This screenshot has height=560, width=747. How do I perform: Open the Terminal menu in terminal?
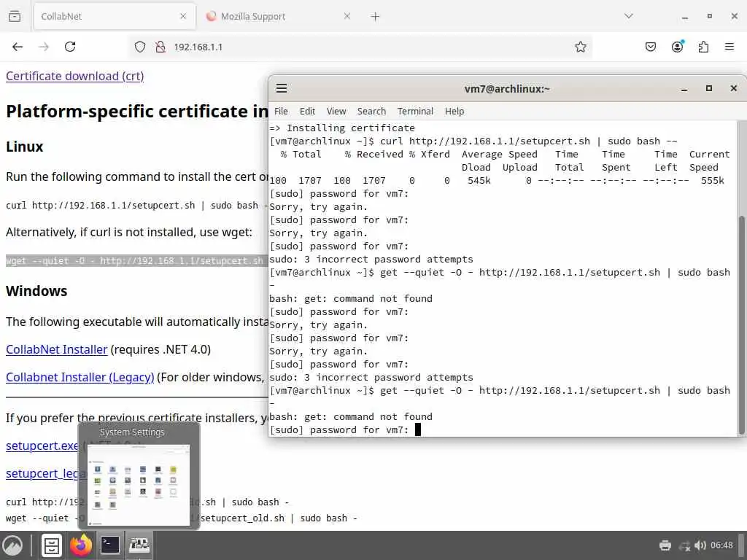(x=415, y=111)
